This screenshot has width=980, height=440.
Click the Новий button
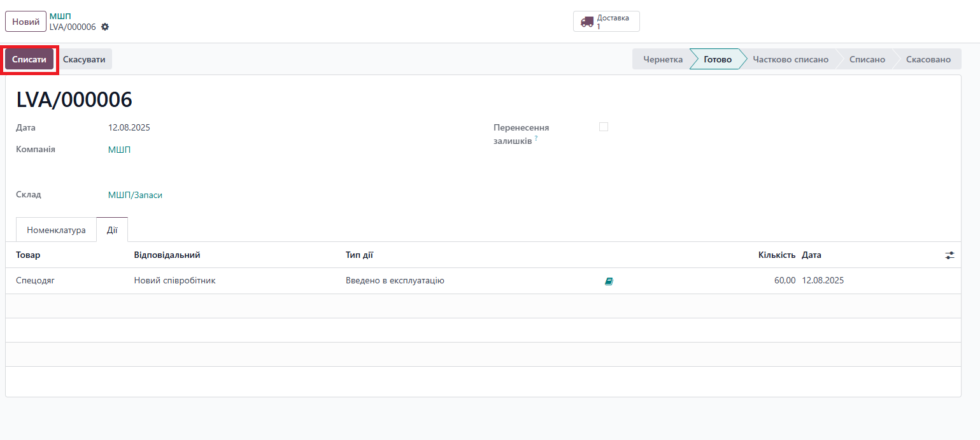click(25, 22)
